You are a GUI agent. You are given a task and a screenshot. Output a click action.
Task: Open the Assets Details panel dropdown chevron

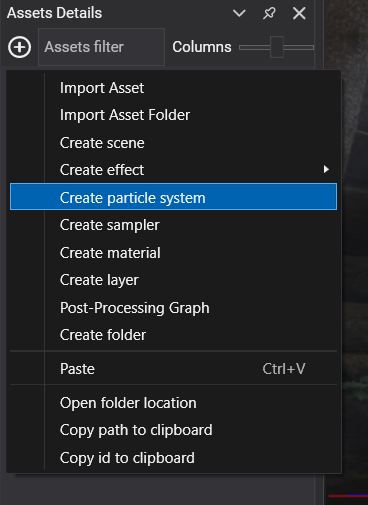[239, 13]
